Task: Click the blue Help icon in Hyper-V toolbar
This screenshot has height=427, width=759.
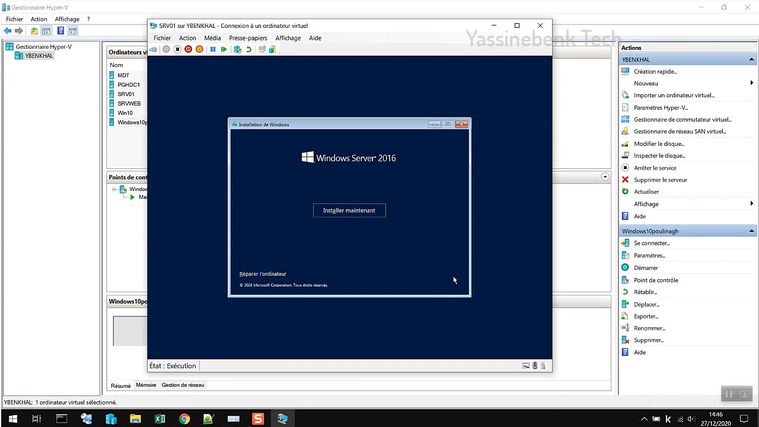Action: pyautogui.click(x=61, y=31)
